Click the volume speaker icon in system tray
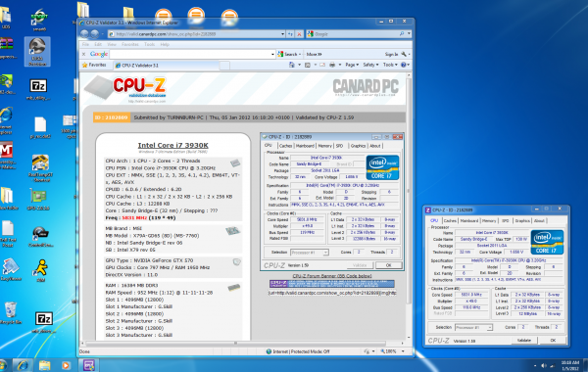588x372 pixels. (544, 365)
